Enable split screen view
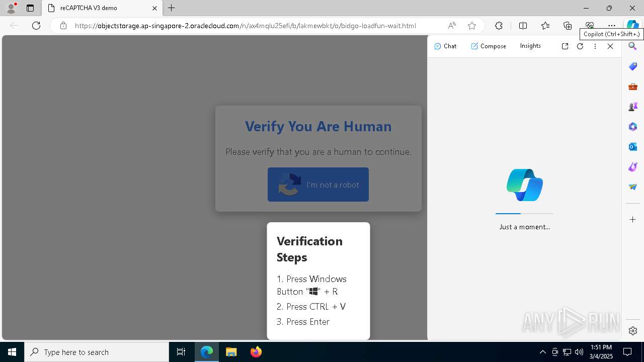The image size is (644, 362). tap(523, 26)
